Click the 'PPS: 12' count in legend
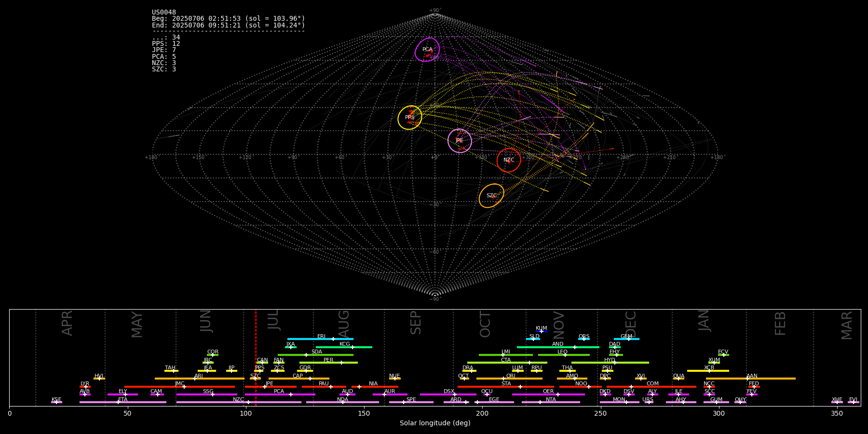Image resolution: width=868 pixels, height=434 pixels. pos(166,44)
